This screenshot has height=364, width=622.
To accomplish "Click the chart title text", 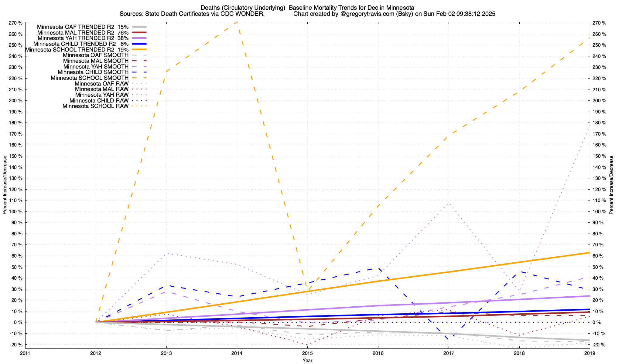I will (x=307, y=8).
